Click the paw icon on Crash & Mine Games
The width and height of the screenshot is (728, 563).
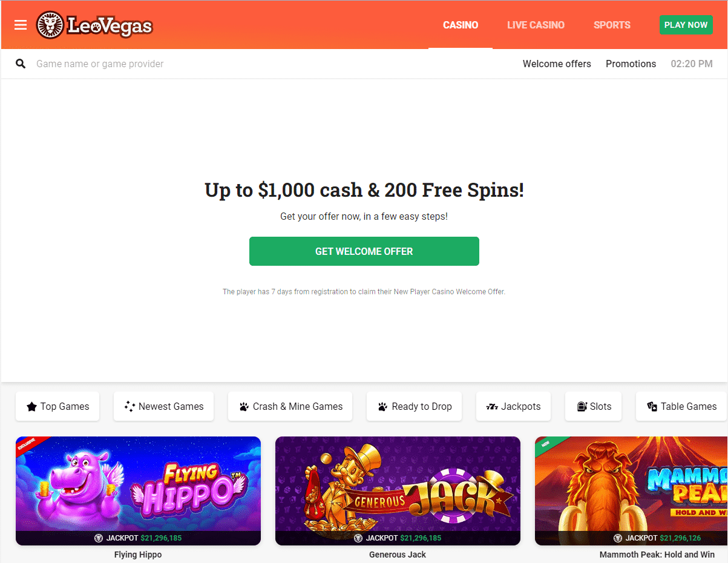(244, 407)
